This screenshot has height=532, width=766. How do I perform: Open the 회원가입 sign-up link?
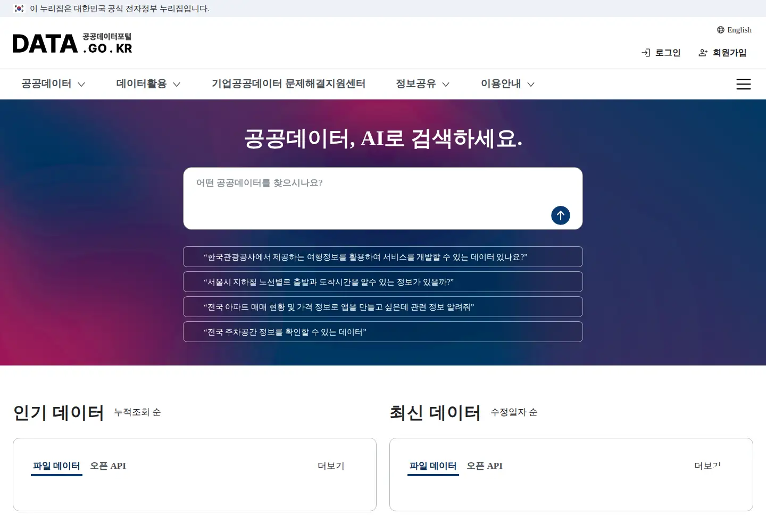coord(722,53)
